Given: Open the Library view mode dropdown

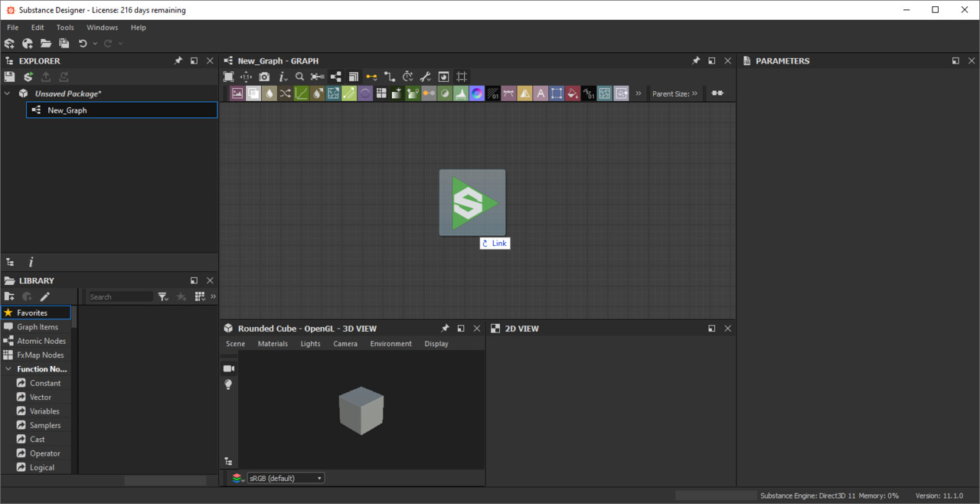Looking at the screenshot, I should (x=200, y=296).
